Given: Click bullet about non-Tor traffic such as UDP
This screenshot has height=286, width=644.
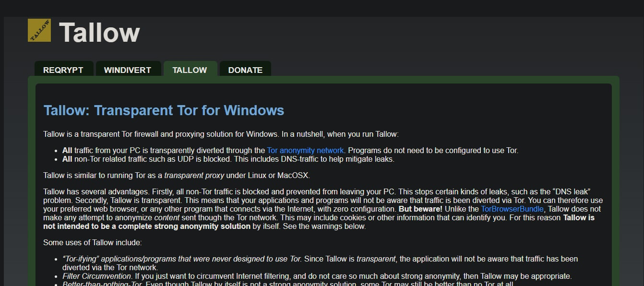Looking at the screenshot, I should point(228,159).
